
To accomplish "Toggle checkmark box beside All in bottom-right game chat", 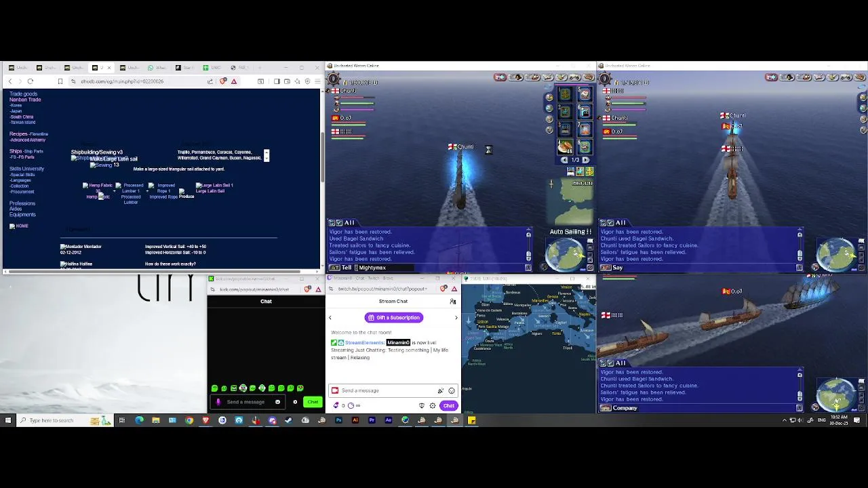I will point(611,363).
